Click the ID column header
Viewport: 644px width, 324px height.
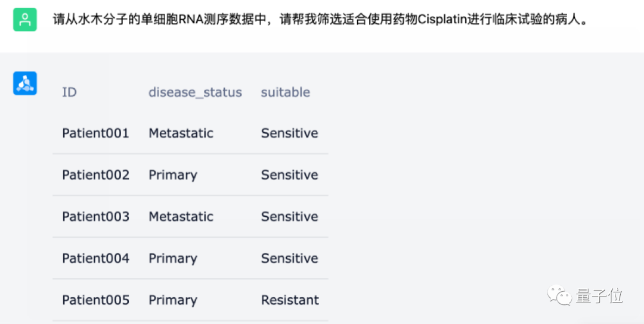[x=69, y=92]
